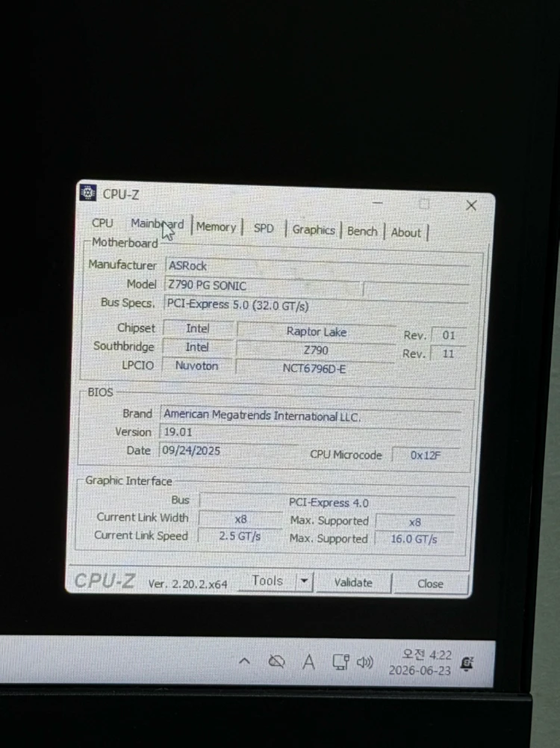The width and height of the screenshot is (560, 748).
Task: Open the volume speaker icon
Action: 364,663
